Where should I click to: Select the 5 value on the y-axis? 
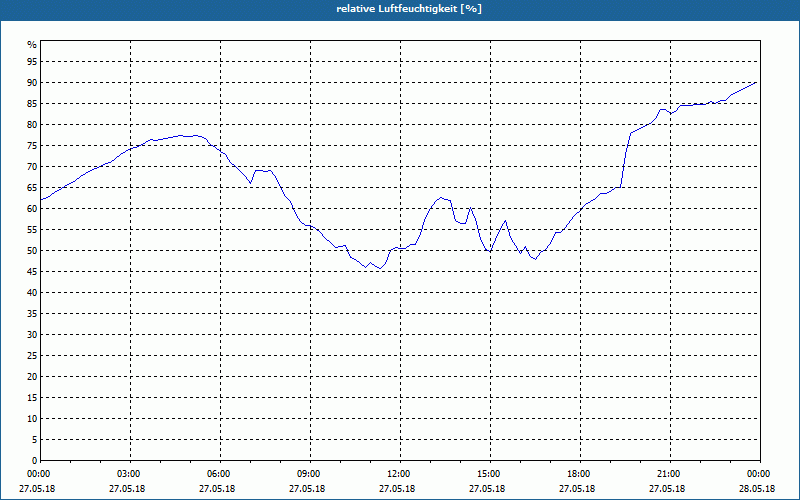coord(35,440)
